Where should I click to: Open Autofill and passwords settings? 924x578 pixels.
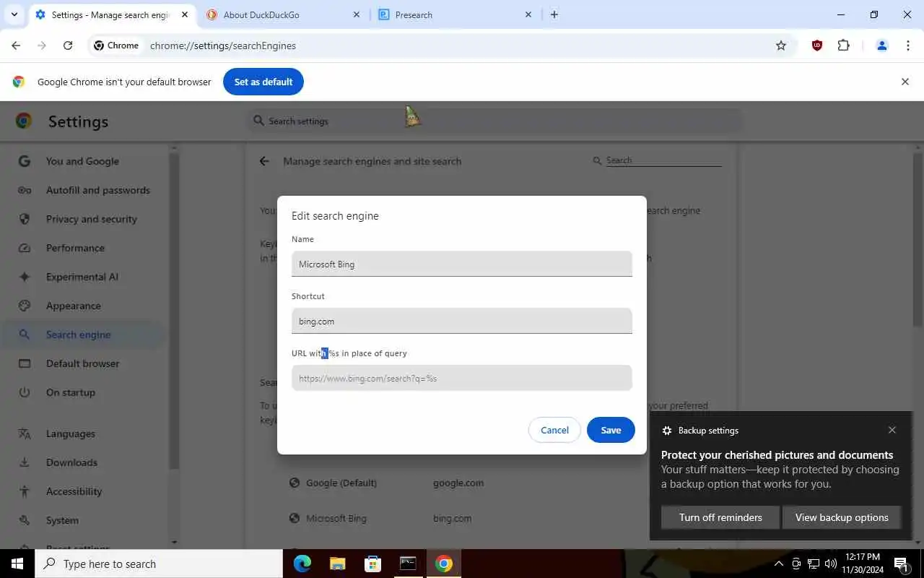[x=82, y=190]
